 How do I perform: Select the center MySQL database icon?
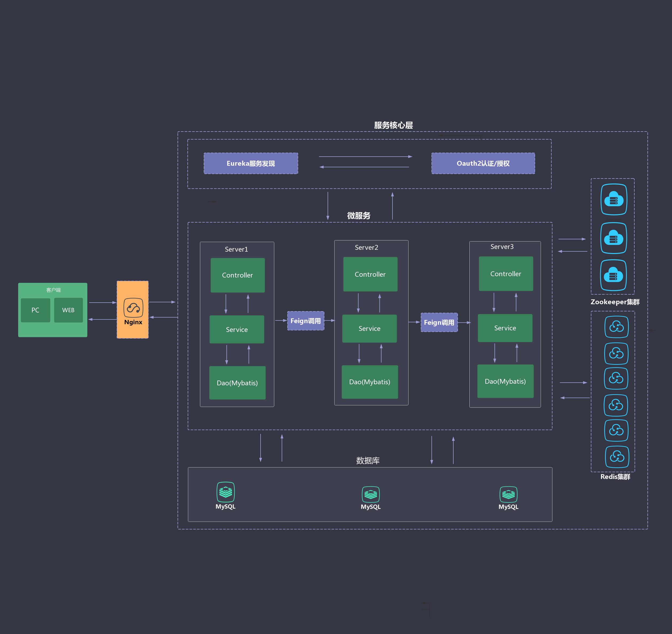371,494
